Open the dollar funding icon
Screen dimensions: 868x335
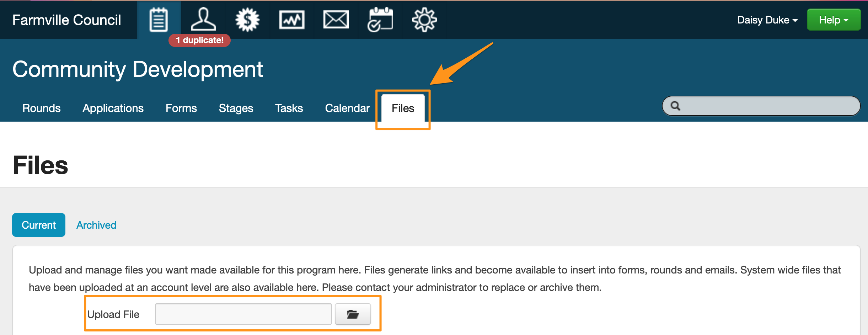point(247,20)
